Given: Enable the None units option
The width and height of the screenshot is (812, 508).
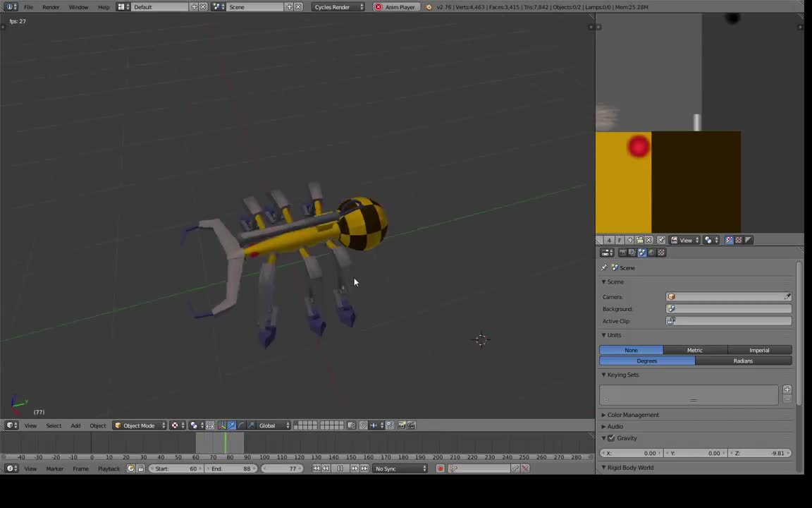Looking at the screenshot, I should [631, 350].
